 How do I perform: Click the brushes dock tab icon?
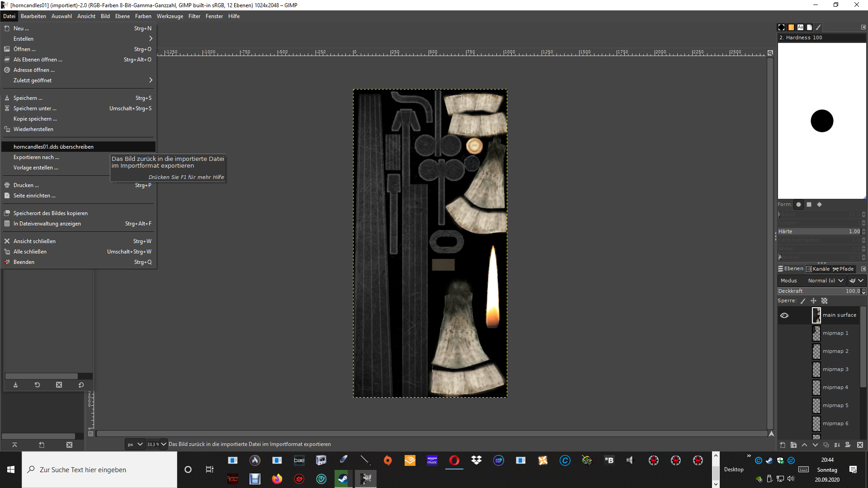[x=781, y=28]
